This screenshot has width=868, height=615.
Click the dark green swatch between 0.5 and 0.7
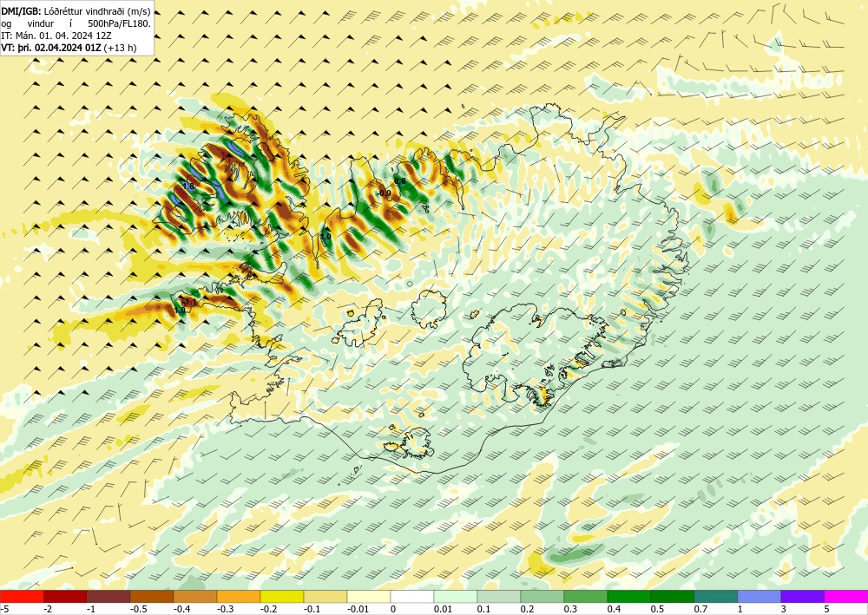(x=673, y=597)
